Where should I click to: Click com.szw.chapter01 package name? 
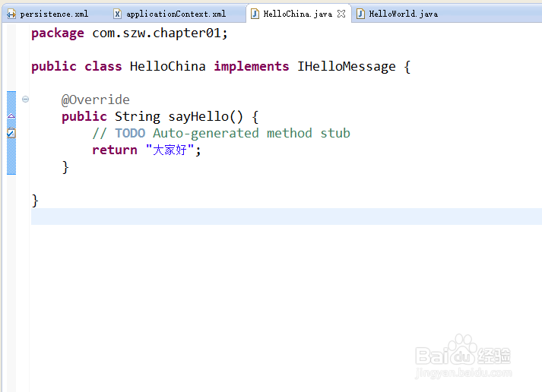(x=157, y=33)
